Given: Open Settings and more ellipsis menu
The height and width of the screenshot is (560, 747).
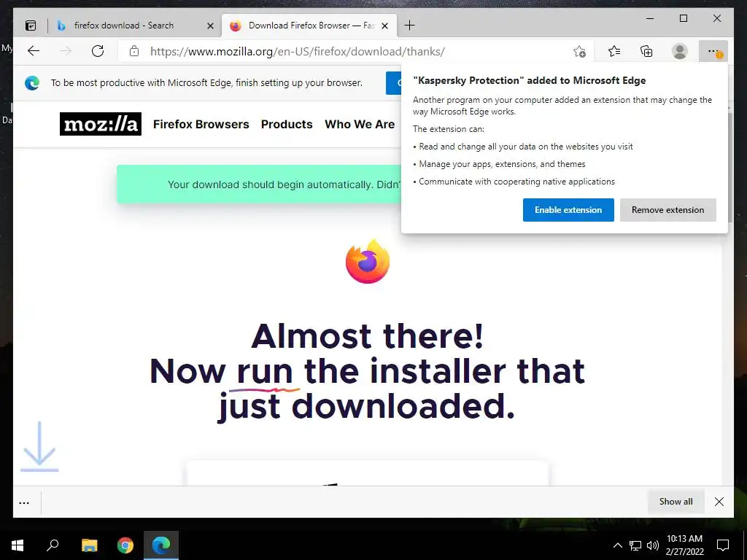Looking at the screenshot, I should (x=713, y=51).
